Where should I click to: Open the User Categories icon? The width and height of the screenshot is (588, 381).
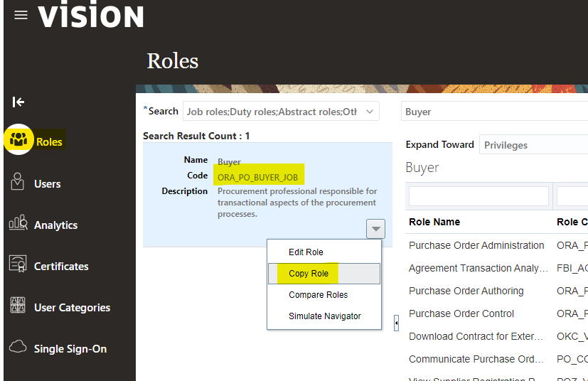pyautogui.click(x=18, y=306)
